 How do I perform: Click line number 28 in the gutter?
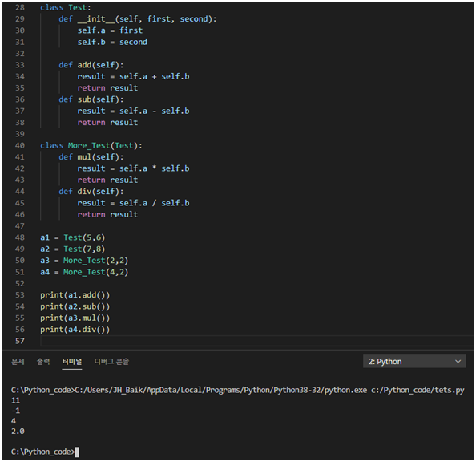[20, 7]
